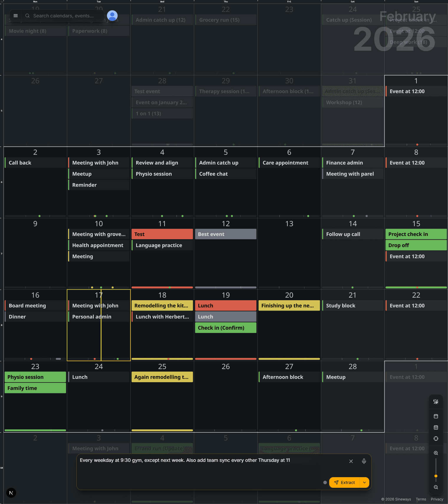The height and width of the screenshot is (504, 448).
Task: Open the red Test event on the 11th
Action: [x=162, y=234]
